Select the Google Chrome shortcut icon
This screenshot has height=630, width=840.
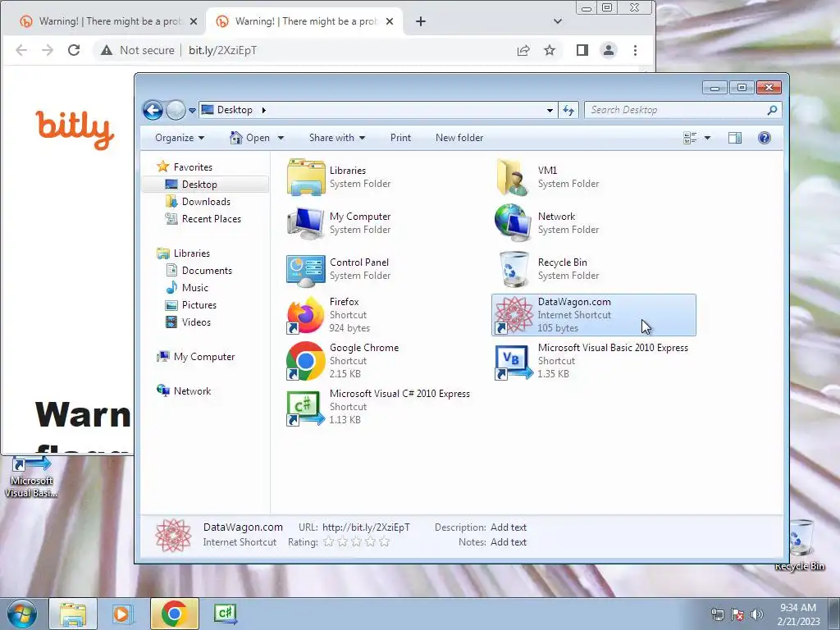click(306, 361)
